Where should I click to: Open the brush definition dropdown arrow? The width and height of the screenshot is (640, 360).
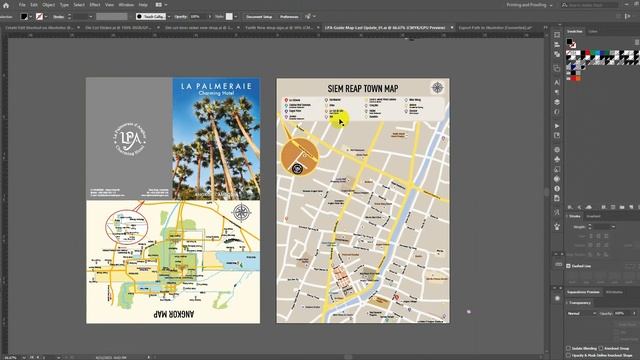pyautogui.click(x=169, y=17)
